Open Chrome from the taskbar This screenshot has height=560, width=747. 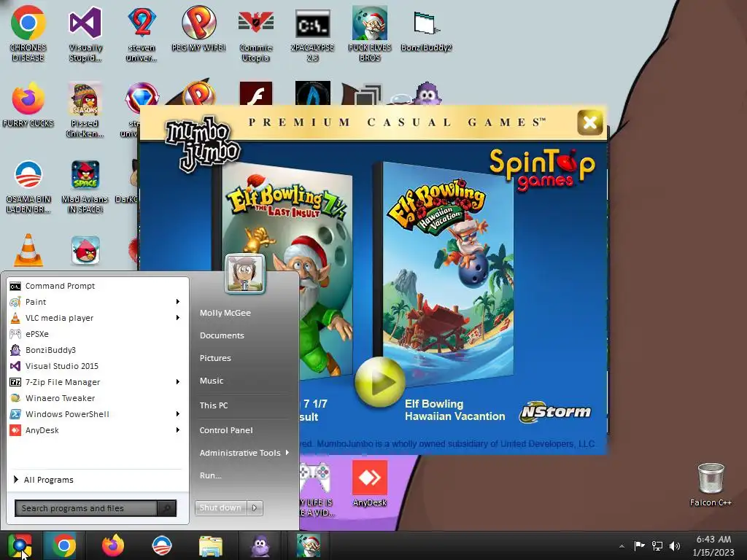pyautogui.click(x=64, y=545)
